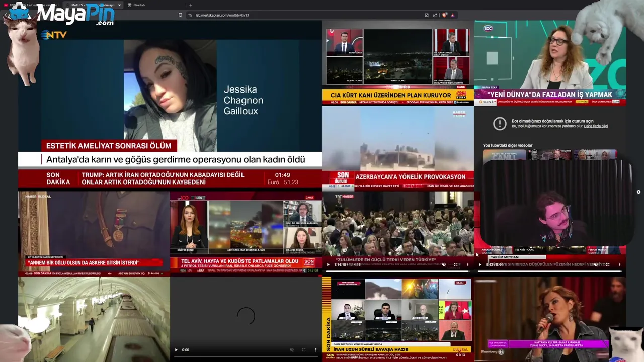Bookmark this page using bookmark icon

pos(180,15)
